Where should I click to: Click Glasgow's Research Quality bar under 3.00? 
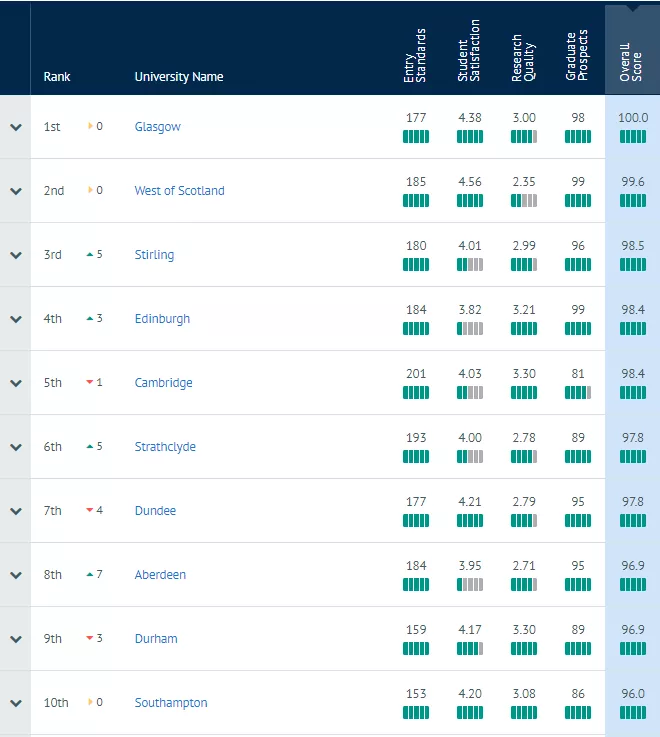click(x=524, y=137)
